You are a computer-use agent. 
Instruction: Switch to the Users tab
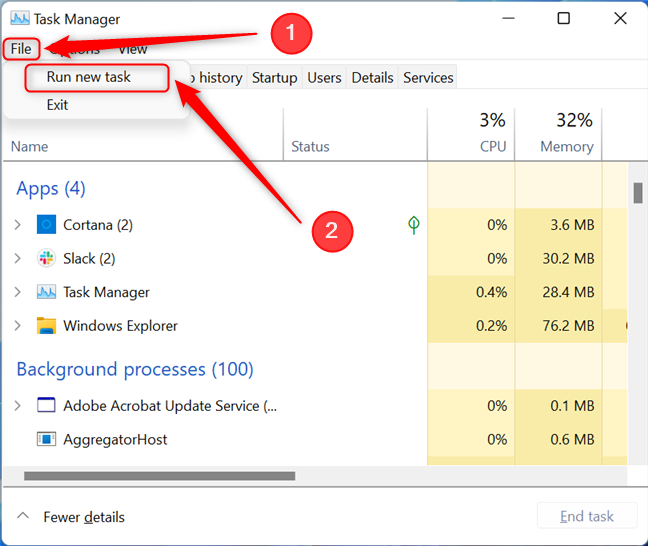point(324,77)
